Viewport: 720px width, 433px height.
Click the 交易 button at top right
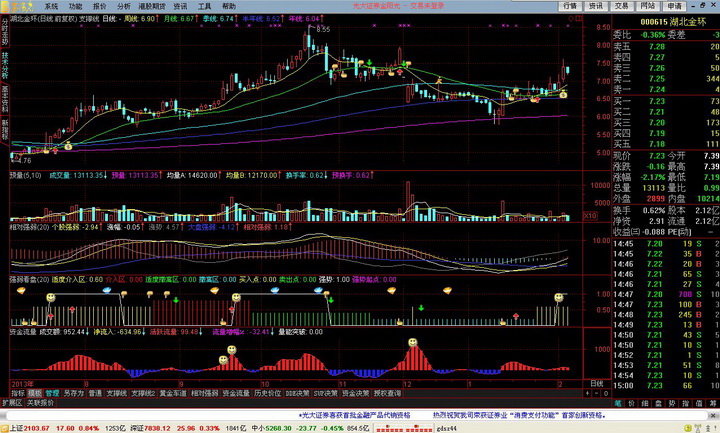coord(622,6)
